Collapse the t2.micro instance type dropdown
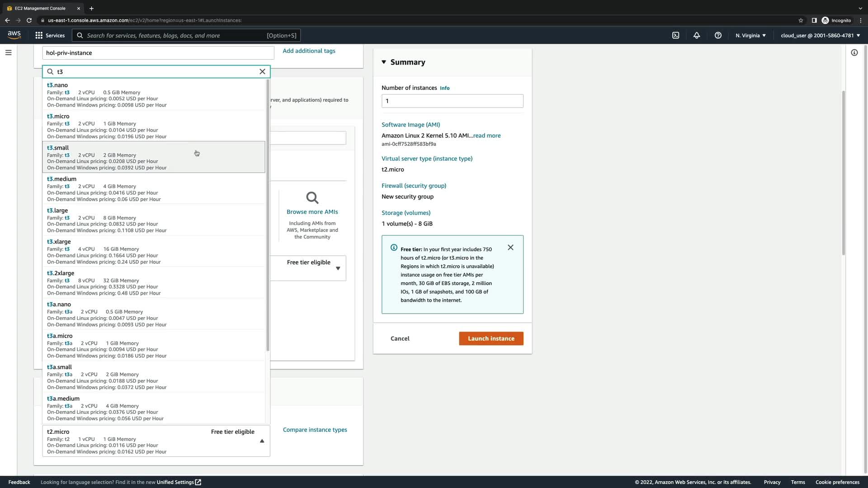This screenshot has width=868, height=488. pyautogui.click(x=262, y=441)
